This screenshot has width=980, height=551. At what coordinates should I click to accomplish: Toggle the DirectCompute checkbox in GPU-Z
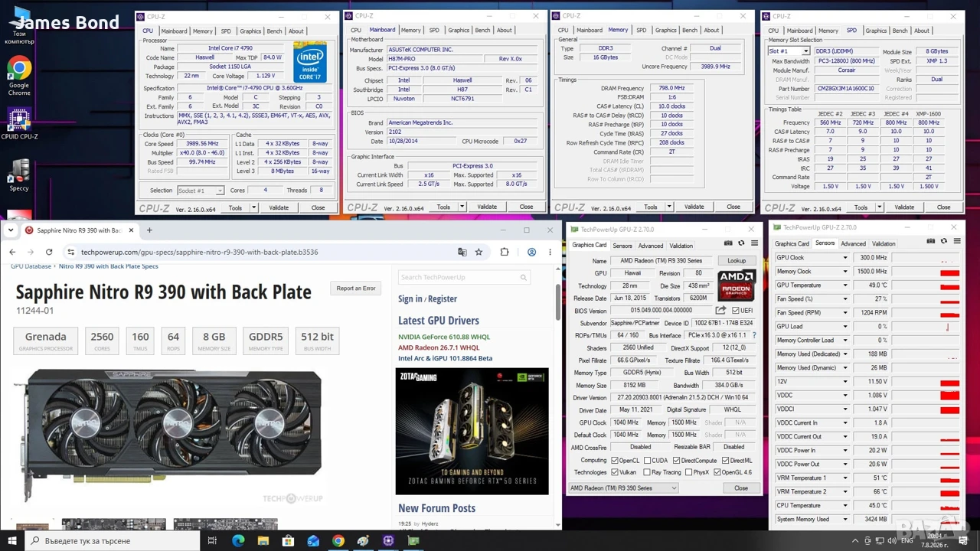click(x=676, y=461)
